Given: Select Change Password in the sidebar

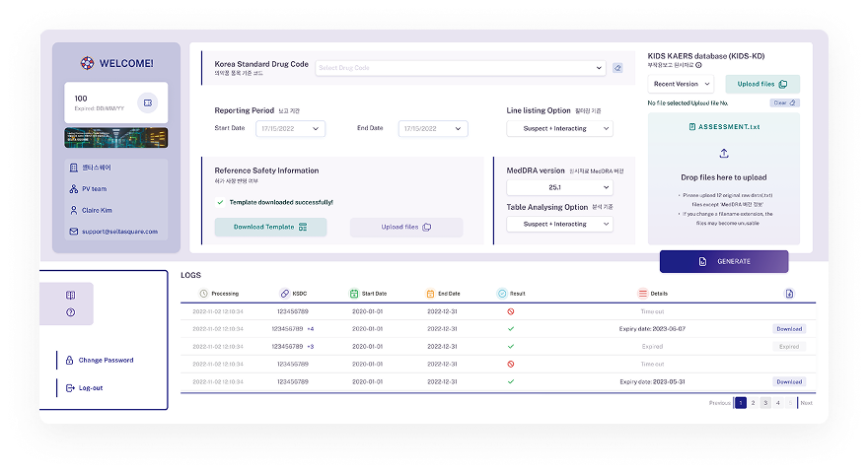Looking at the screenshot, I should coord(106,360).
